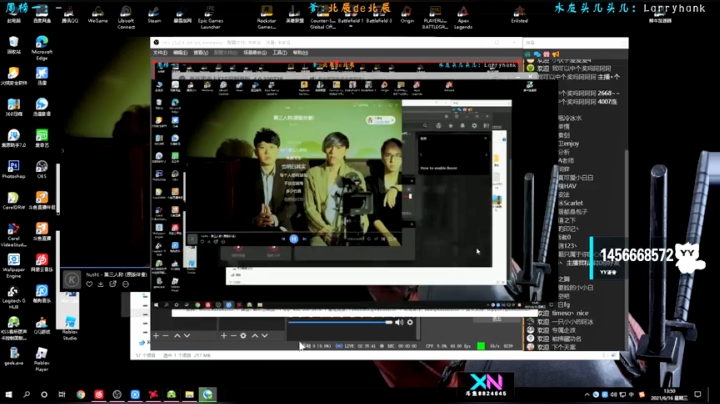Click share icon in music mini player

tap(113, 284)
